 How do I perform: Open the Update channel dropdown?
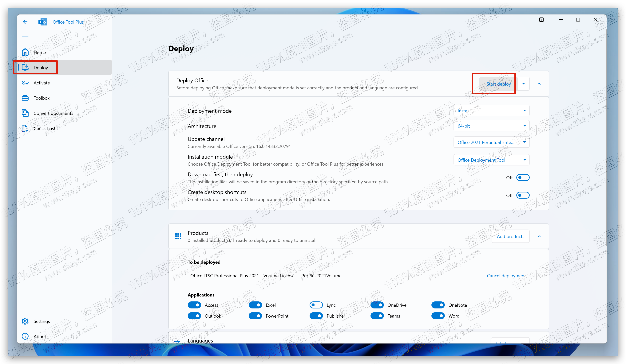[491, 142]
